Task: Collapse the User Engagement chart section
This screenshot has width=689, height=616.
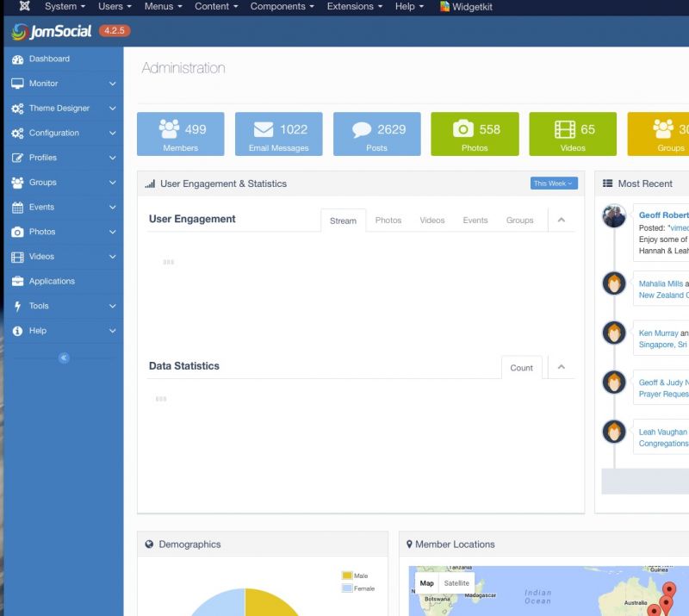Action: 562,221
